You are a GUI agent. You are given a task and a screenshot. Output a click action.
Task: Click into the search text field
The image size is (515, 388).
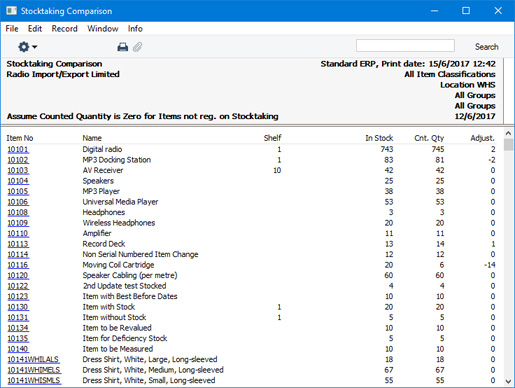405,46
